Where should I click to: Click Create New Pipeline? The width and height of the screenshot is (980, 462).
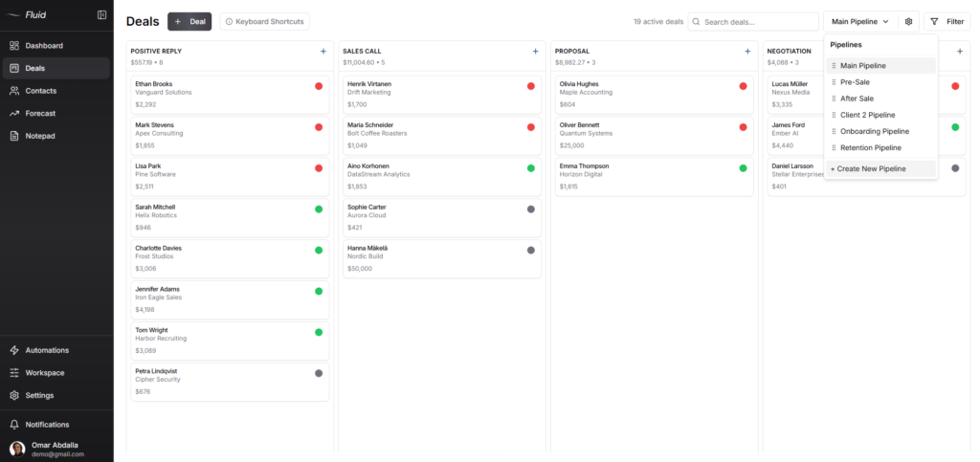(880, 168)
